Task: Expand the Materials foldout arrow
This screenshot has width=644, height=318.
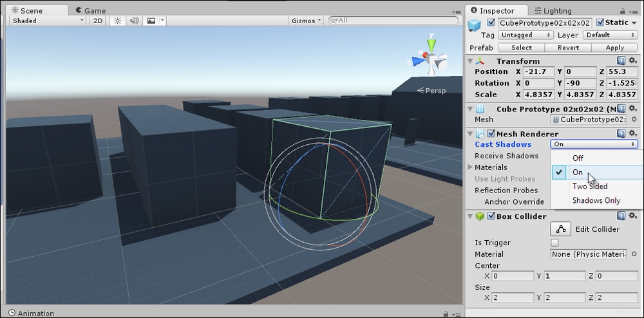Action: click(471, 167)
